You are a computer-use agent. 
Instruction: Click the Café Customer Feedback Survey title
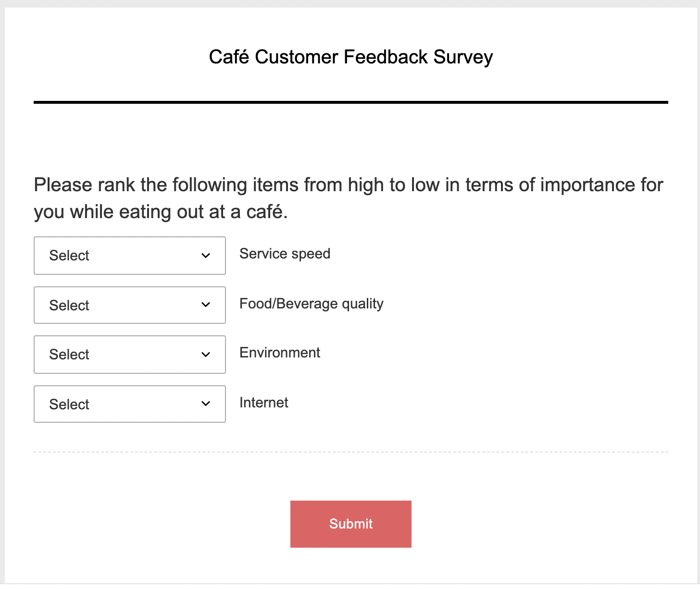[x=350, y=57]
